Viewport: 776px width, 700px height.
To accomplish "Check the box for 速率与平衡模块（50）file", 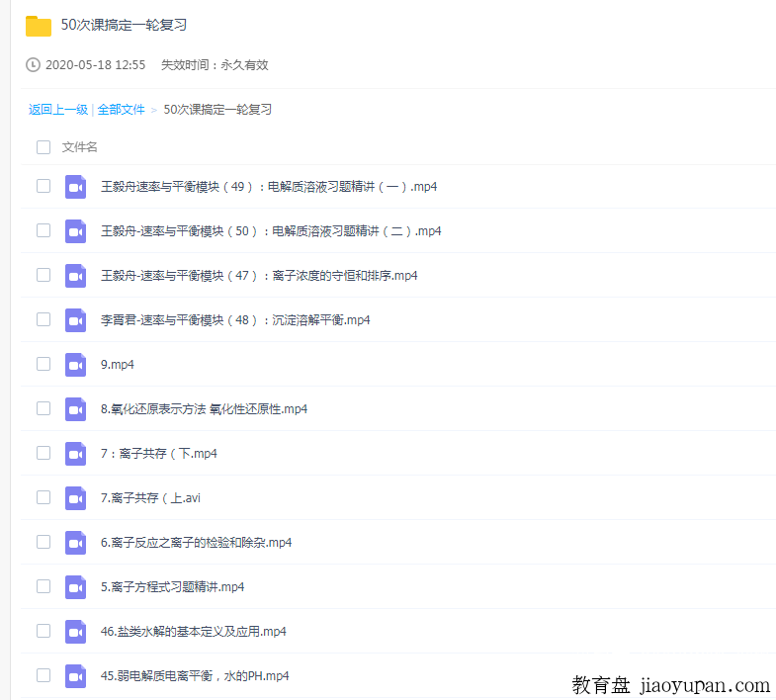I will pyautogui.click(x=43, y=230).
